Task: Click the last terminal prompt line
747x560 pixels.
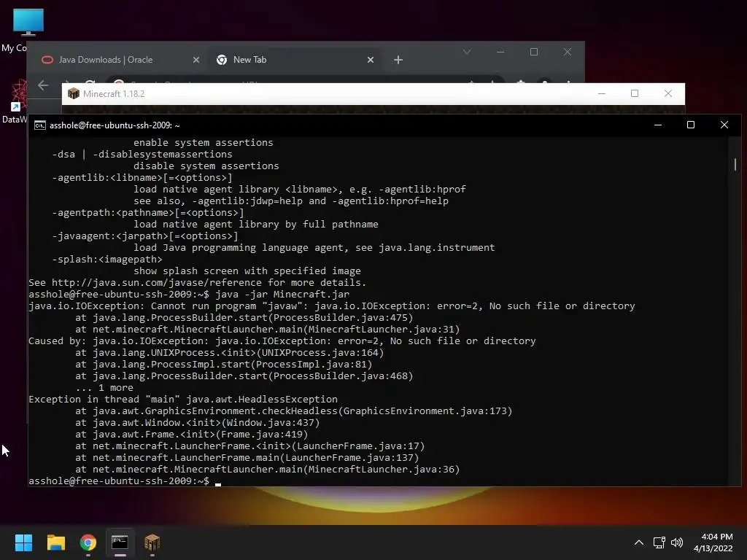Action: (125, 481)
